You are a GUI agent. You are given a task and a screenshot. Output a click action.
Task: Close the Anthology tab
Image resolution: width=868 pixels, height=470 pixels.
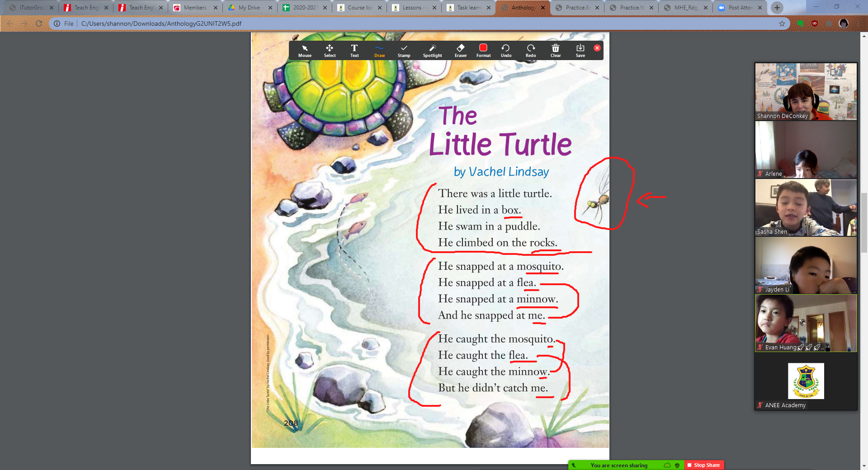coord(543,8)
